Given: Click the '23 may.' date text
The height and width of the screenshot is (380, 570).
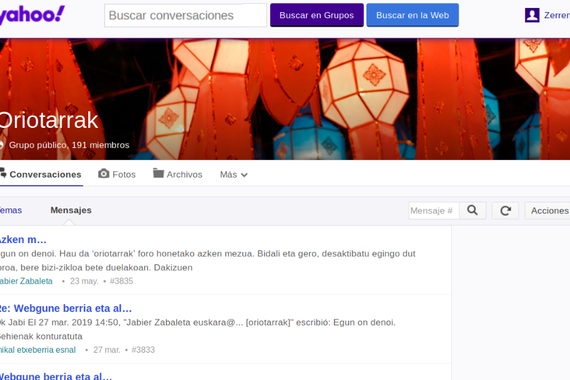Looking at the screenshot, I should [84, 281].
